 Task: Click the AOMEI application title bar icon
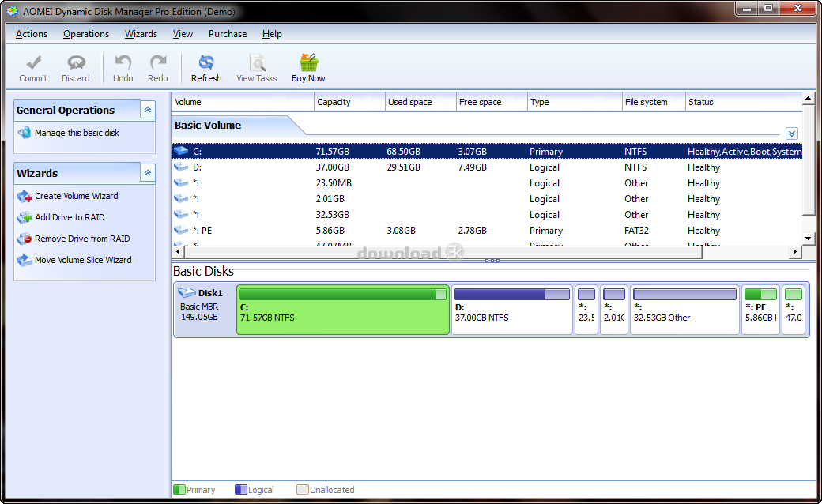[12, 11]
